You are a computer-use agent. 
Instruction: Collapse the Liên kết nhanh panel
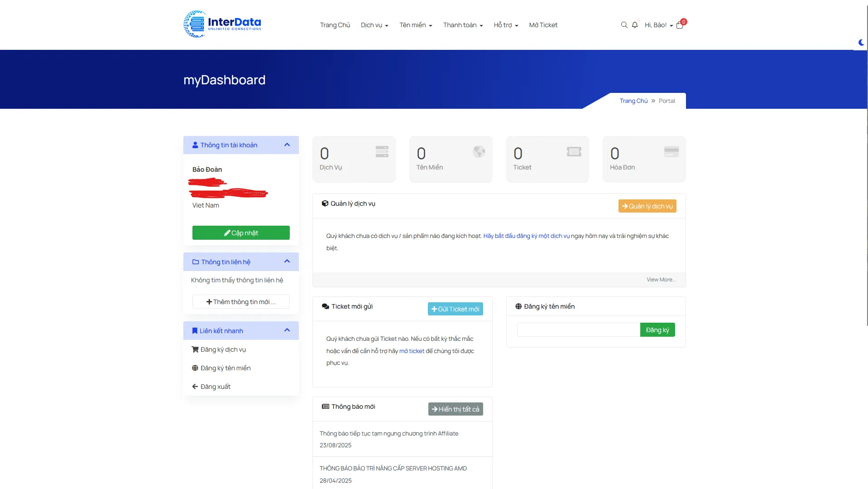tap(287, 330)
